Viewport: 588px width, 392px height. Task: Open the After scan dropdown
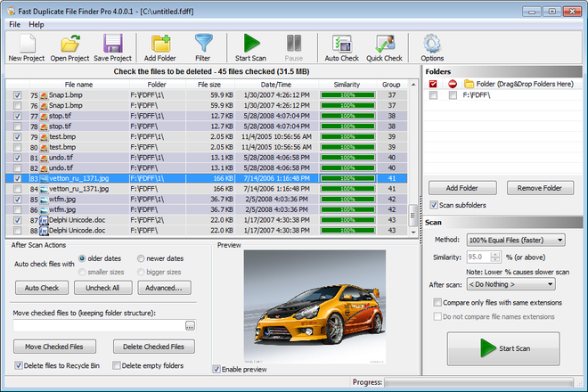510,284
